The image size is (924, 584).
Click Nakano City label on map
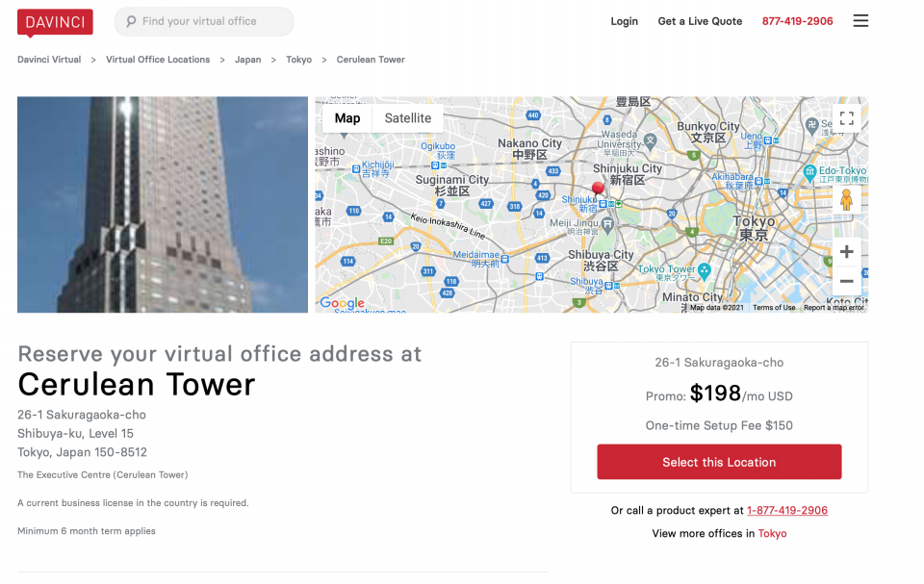pyautogui.click(x=529, y=148)
